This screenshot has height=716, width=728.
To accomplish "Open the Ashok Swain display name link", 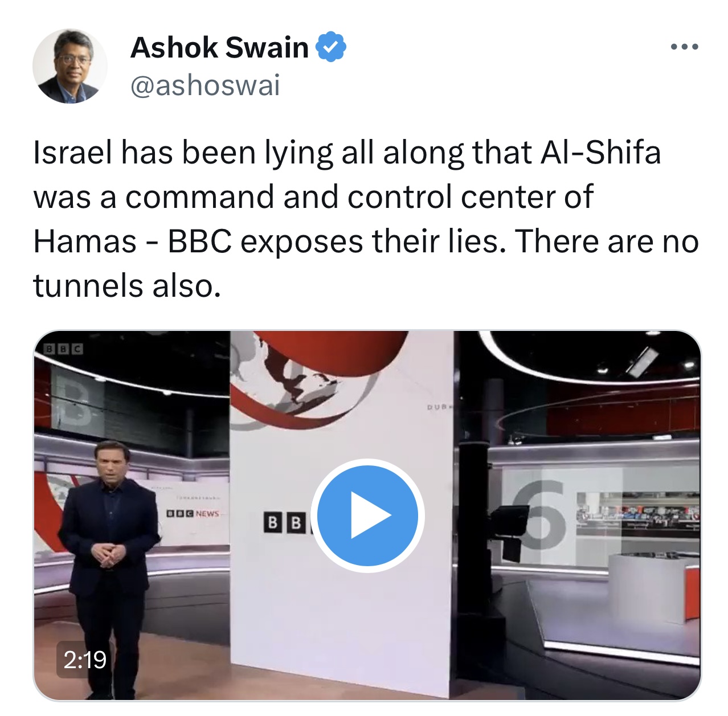I will coord(219,47).
